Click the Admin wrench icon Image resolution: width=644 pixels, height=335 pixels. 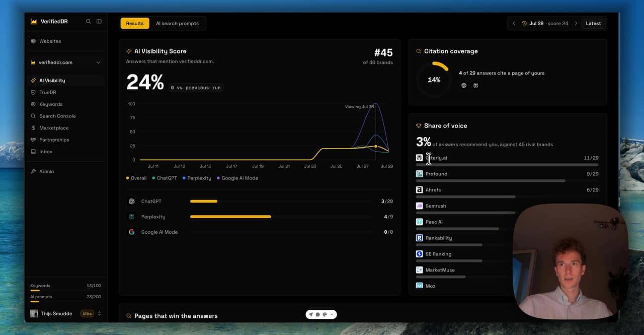[34, 171]
